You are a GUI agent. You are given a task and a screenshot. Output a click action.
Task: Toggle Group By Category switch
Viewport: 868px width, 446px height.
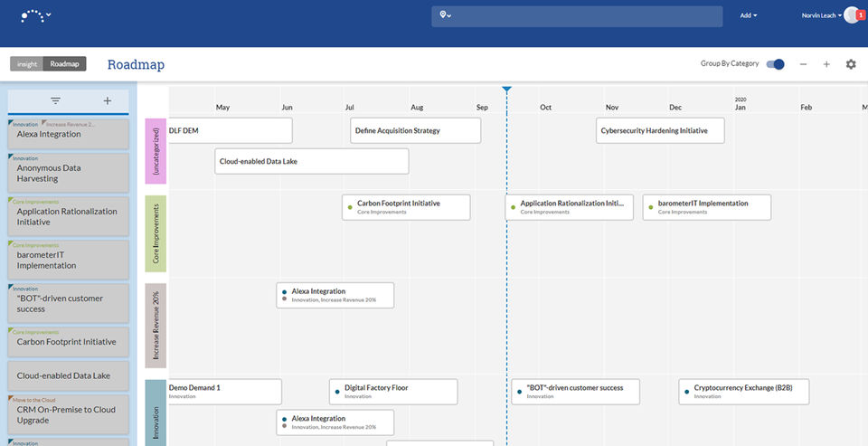coord(775,64)
